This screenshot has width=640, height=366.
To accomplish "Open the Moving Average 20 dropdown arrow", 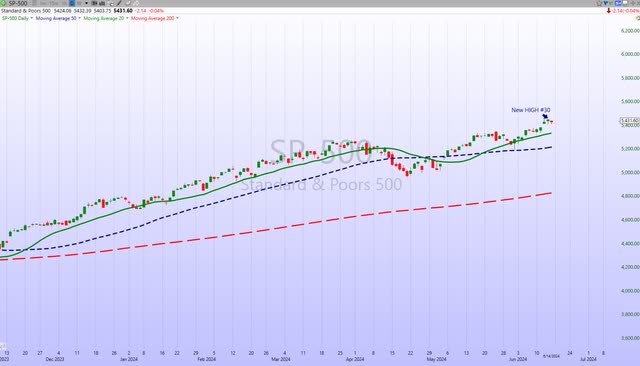I will [x=127, y=18].
